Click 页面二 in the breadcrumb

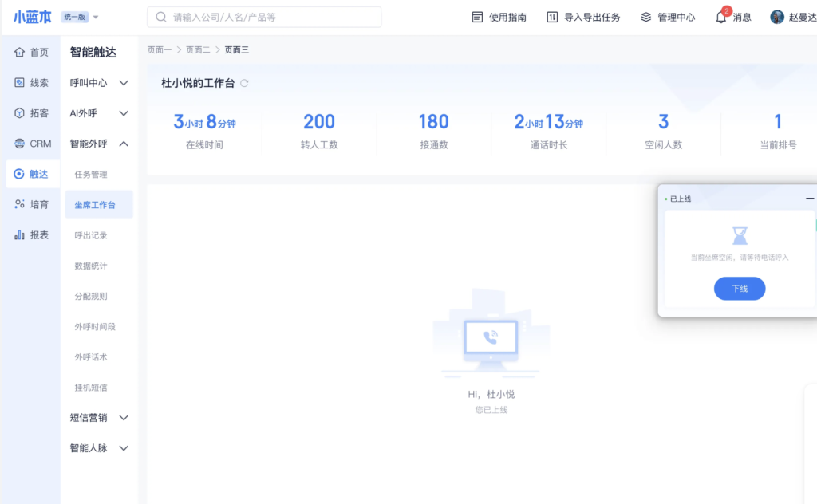[198, 50]
